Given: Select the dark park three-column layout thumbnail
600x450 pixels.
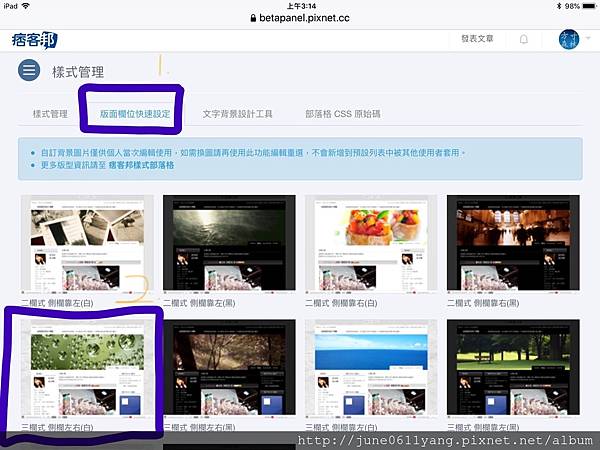Looking at the screenshot, I should (x=513, y=367).
